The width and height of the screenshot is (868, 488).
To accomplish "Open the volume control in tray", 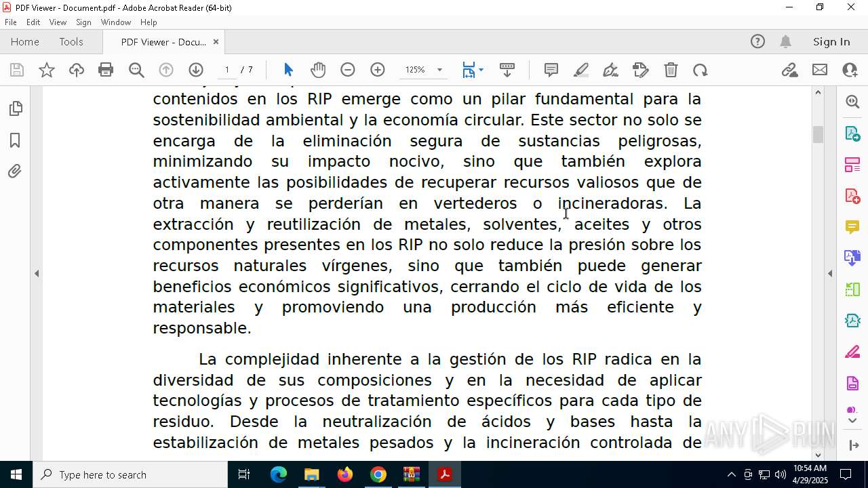I will (x=780, y=474).
